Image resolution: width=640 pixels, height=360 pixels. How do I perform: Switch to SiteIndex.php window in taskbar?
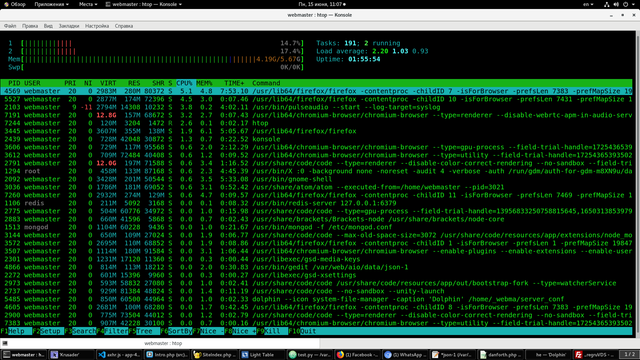pos(214,355)
